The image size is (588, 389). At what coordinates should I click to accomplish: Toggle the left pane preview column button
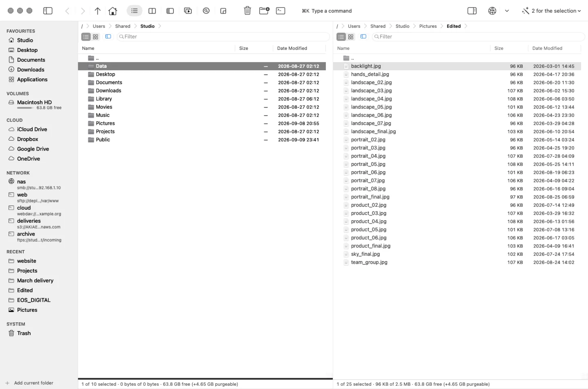[108, 37]
